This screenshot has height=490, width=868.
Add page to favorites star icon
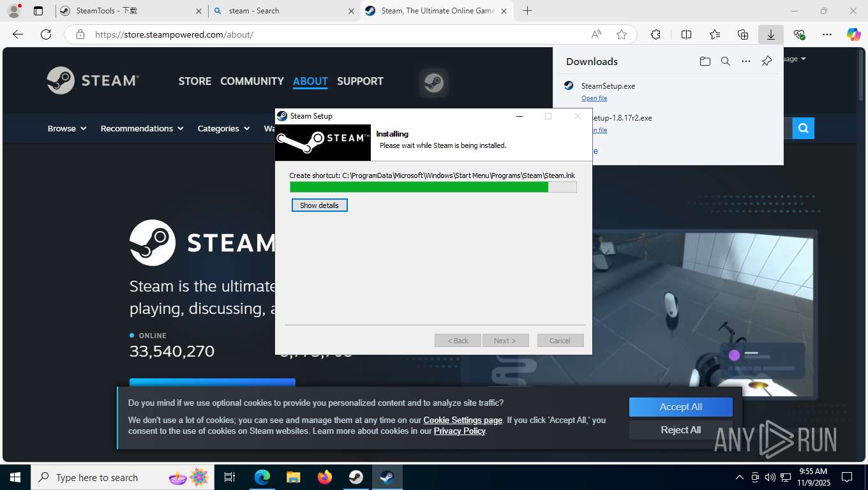(622, 34)
